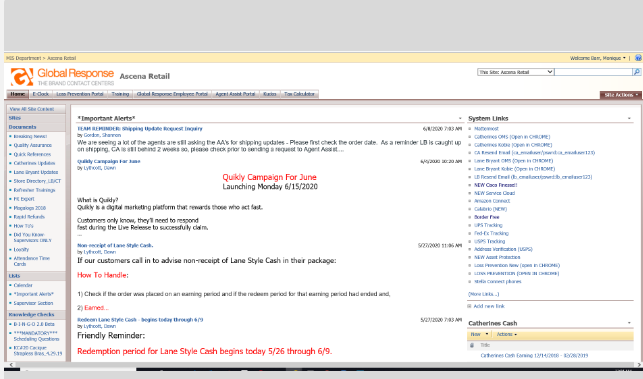
Task: Open Quick References link
Action: tap(32, 154)
